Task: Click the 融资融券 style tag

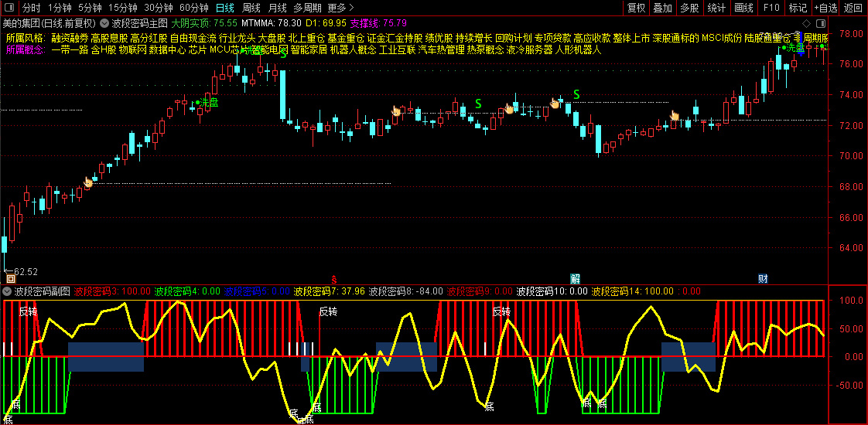Action: (x=70, y=38)
